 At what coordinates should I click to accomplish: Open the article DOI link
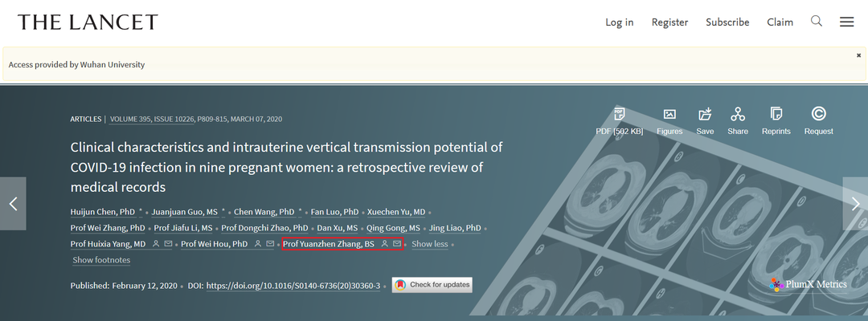tap(293, 286)
